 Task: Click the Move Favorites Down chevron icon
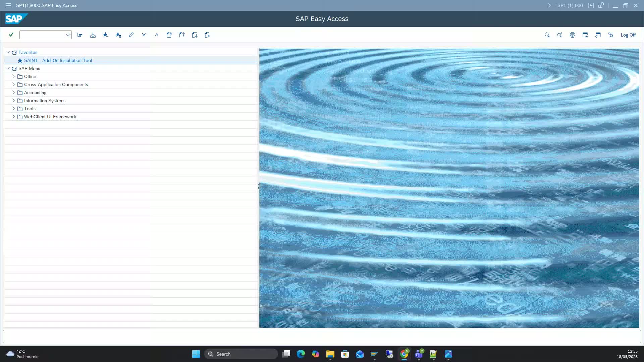(144, 35)
